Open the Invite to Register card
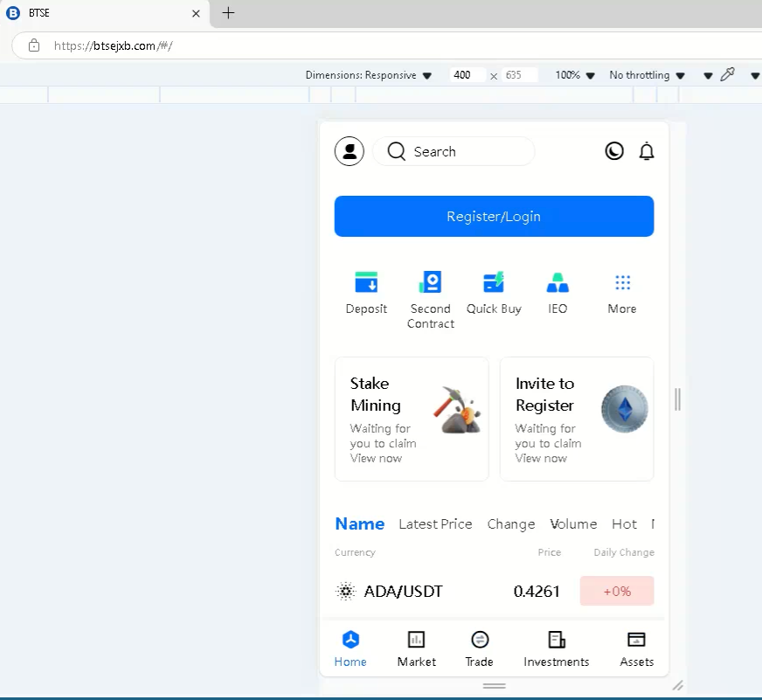This screenshot has width=762, height=700. (x=576, y=419)
